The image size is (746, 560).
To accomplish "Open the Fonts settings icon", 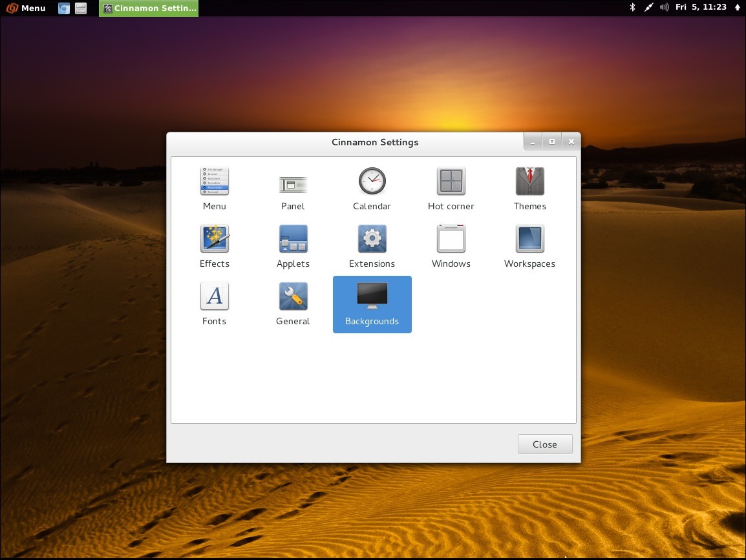I will 215,296.
